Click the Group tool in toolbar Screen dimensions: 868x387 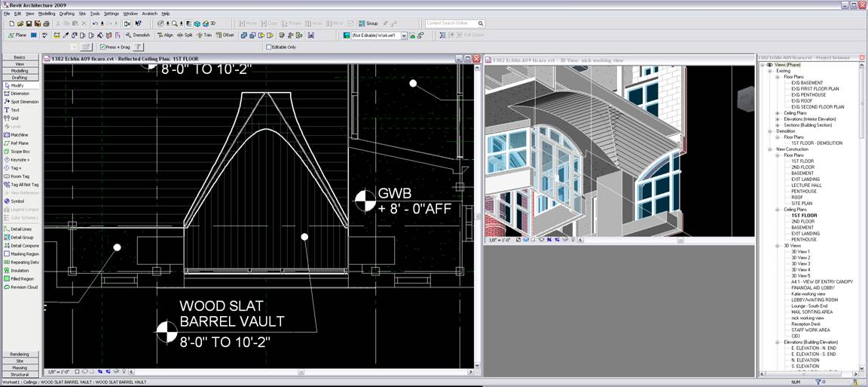tap(368, 24)
